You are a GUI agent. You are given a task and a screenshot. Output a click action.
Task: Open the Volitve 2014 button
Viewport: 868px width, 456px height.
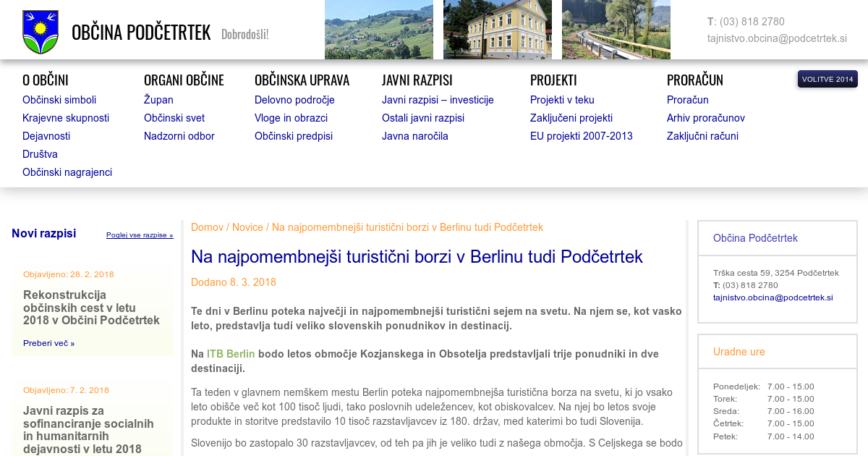pyautogui.click(x=827, y=79)
